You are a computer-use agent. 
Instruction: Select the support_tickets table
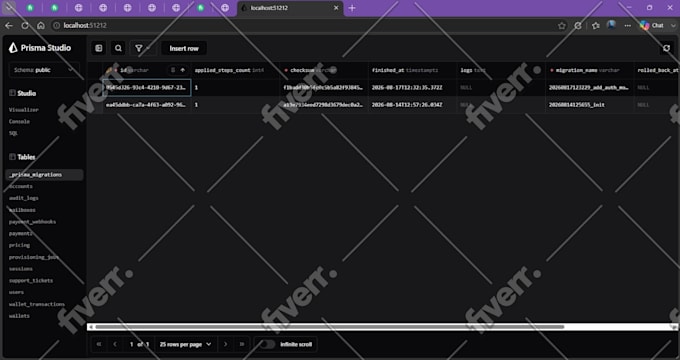coord(31,280)
